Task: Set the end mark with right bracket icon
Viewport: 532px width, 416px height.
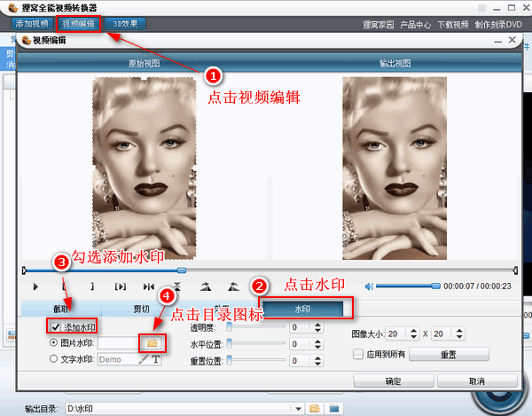Action: click(x=92, y=286)
